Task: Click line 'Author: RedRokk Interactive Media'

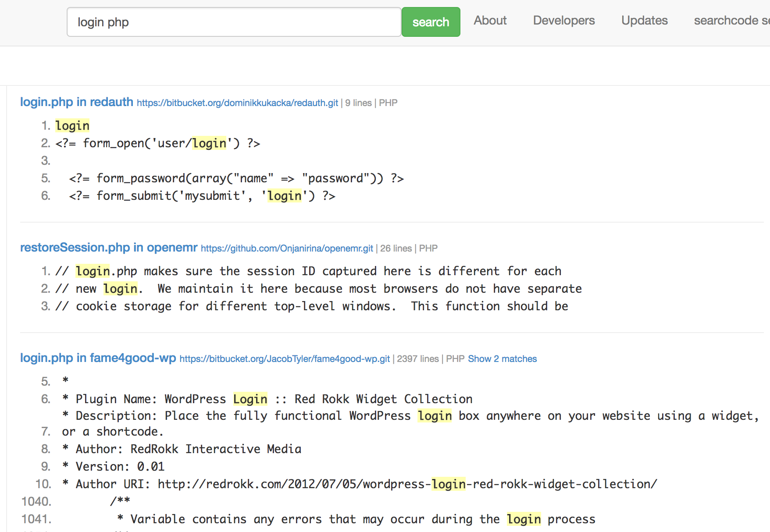Action: 182,449
